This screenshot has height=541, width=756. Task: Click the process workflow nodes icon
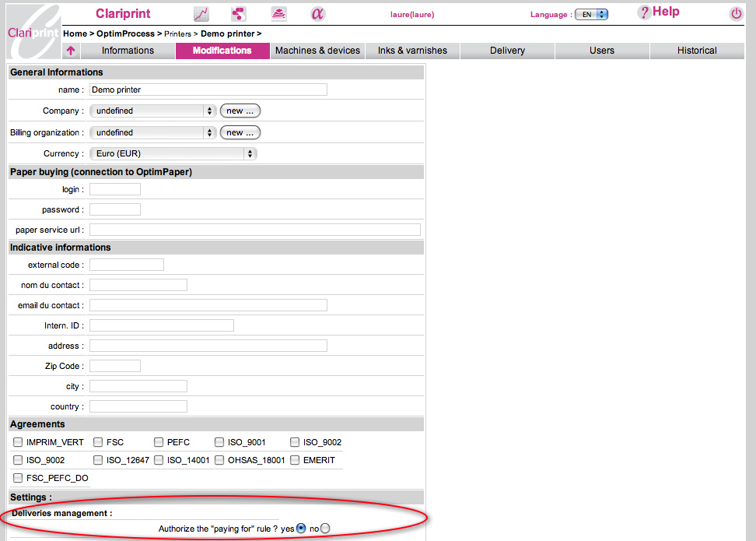(x=239, y=14)
